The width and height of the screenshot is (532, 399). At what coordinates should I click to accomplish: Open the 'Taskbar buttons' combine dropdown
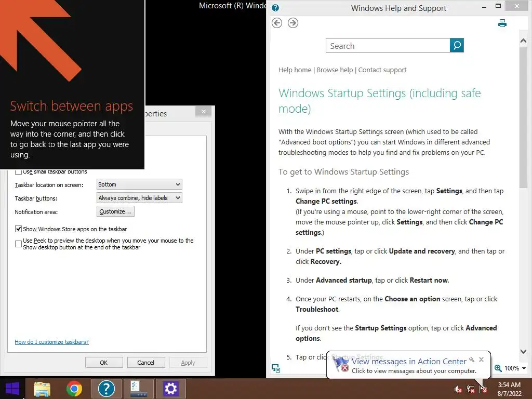[139, 198]
